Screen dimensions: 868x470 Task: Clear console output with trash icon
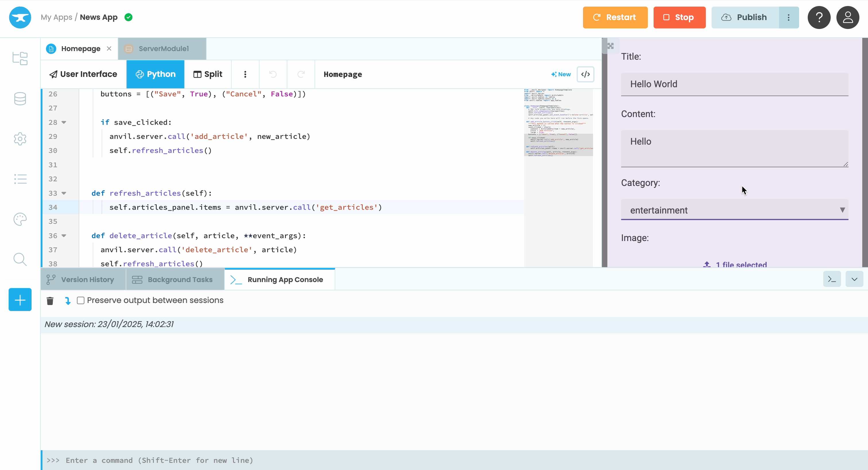click(x=50, y=300)
